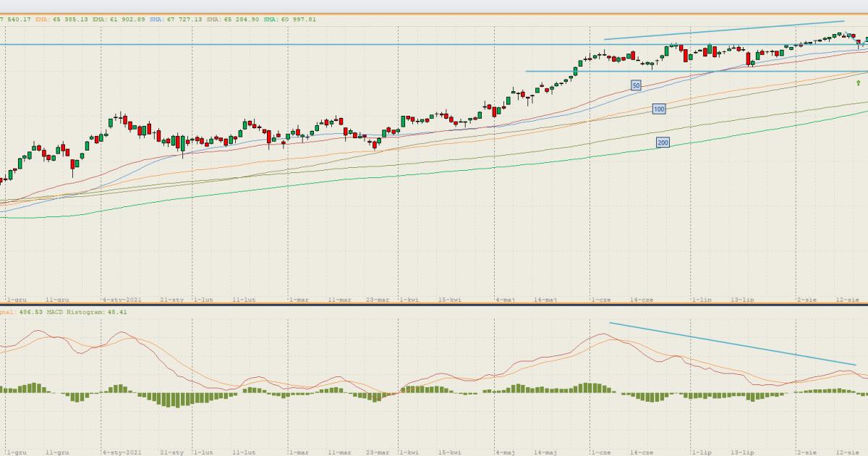Select the 100 moving average label tag
The width and height of the screenshot is (868, 456).
(658, 109)
